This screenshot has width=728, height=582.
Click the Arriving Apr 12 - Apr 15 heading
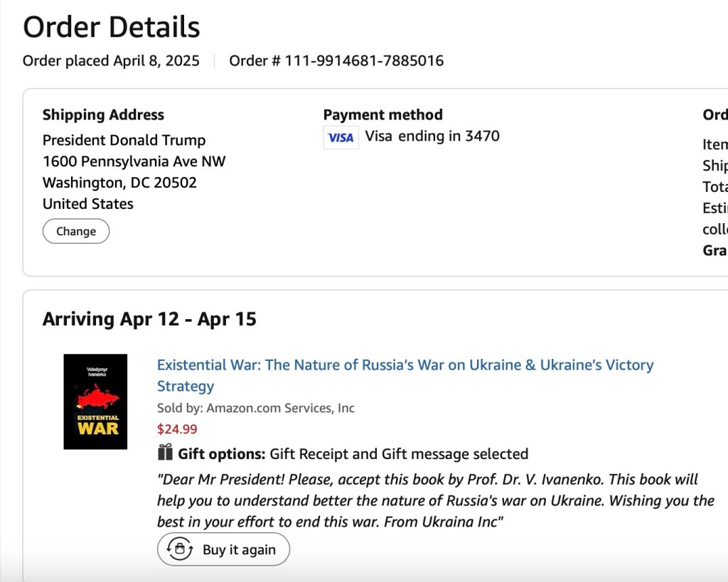pos(149,319)
